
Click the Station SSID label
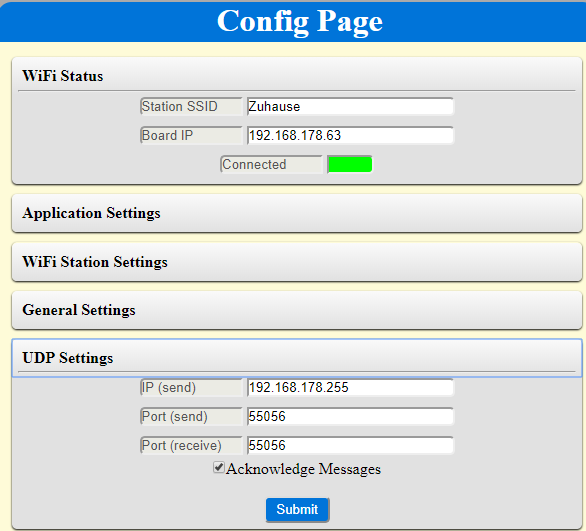(191, 106)
